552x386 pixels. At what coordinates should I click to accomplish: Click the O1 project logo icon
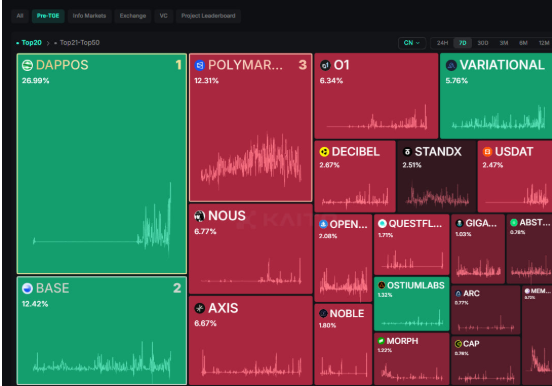point(325,65)
